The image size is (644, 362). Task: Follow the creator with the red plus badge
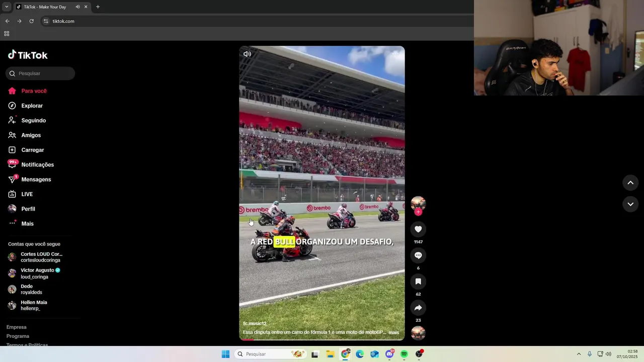click(418, 212)
